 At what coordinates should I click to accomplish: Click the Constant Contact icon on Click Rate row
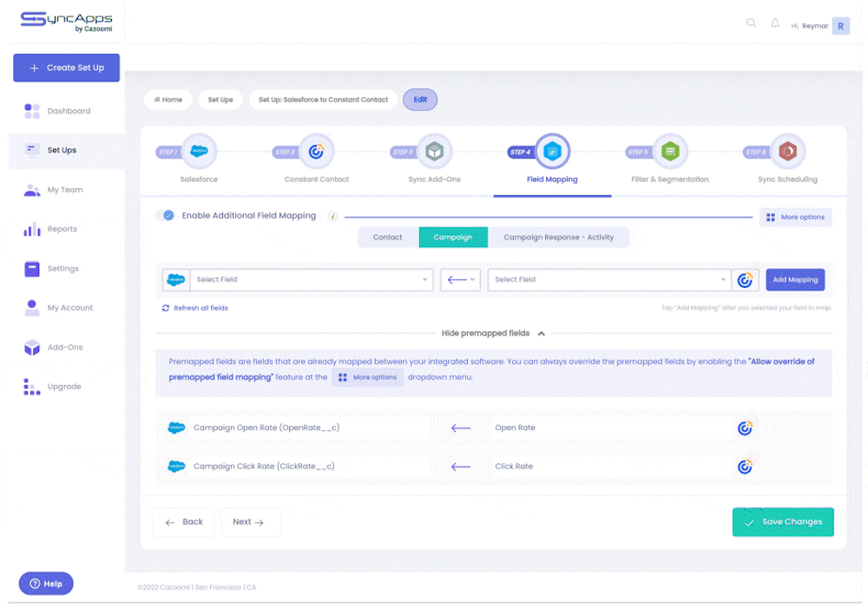pos(745,467)
